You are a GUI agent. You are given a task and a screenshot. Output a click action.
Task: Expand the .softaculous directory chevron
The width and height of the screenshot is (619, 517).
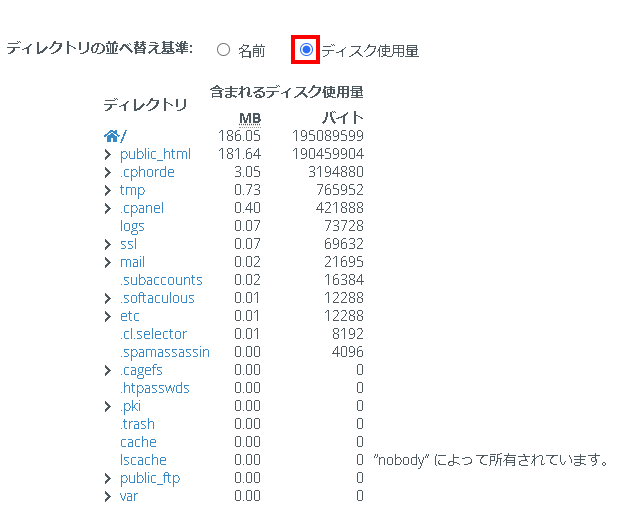pyautogui.click(x=108, y=299)
